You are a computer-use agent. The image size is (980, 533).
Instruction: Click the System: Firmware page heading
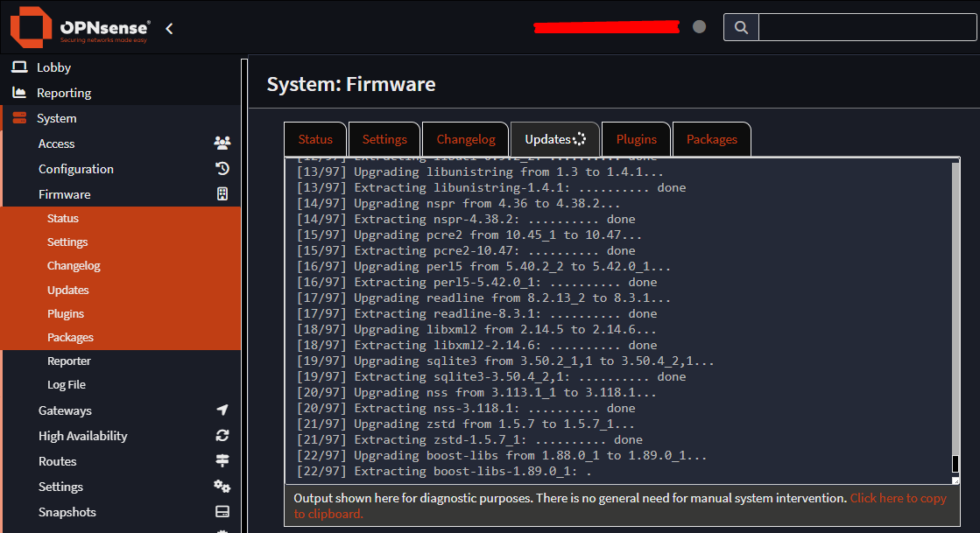(x=351, y=84)
